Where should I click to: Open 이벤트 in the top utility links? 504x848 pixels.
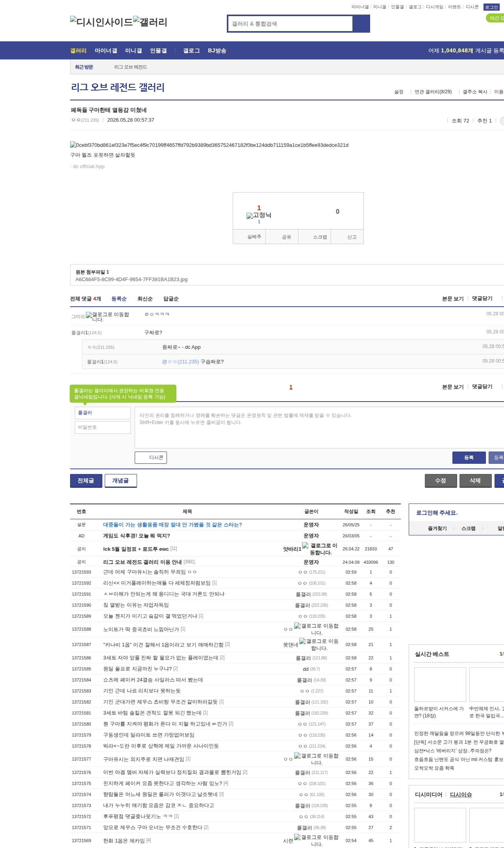tap(454, 7)
